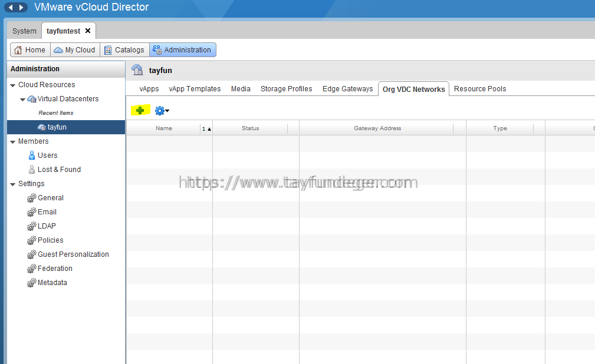This screenshot has height=364, width=595.
Task: Select Virtual Datacenters in the tree
Action: [68, 99]
